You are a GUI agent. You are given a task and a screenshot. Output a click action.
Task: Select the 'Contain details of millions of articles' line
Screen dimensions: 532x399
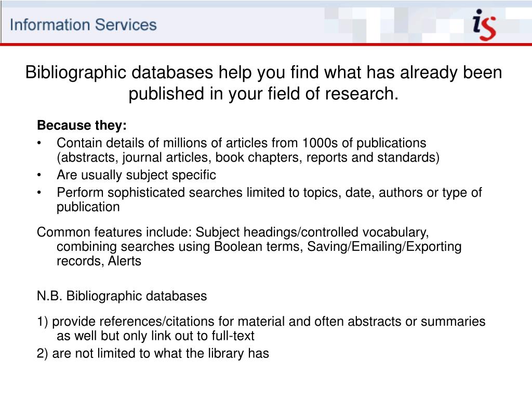pyautogui.click(x=241, y=143)
